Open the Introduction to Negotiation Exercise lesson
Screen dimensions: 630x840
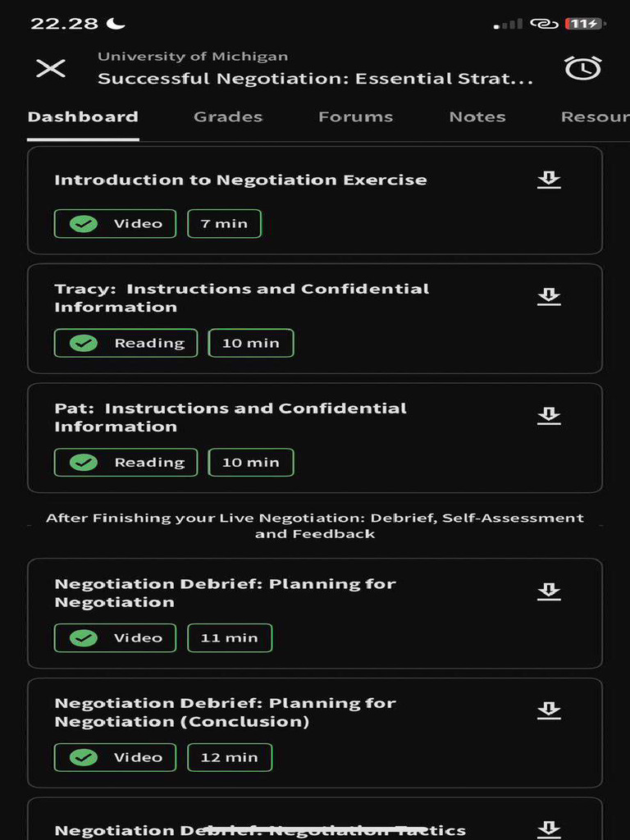tap(240, 180)
